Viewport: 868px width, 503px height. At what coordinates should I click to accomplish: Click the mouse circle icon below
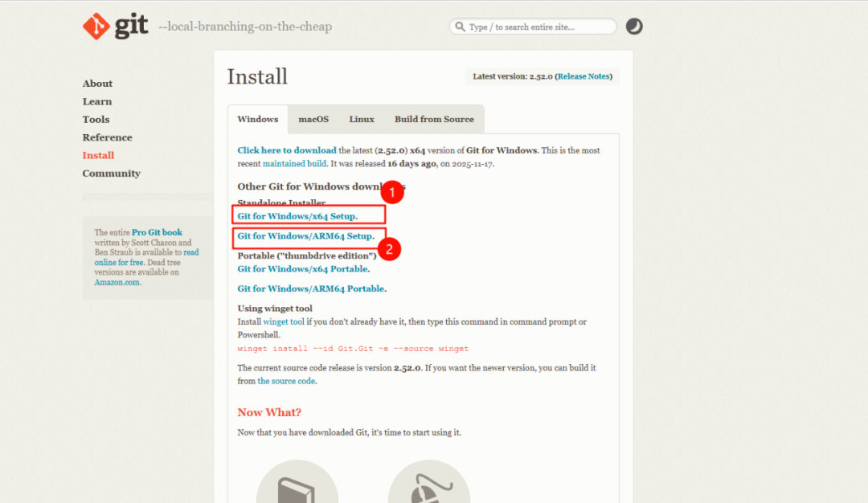click(429, 481)
